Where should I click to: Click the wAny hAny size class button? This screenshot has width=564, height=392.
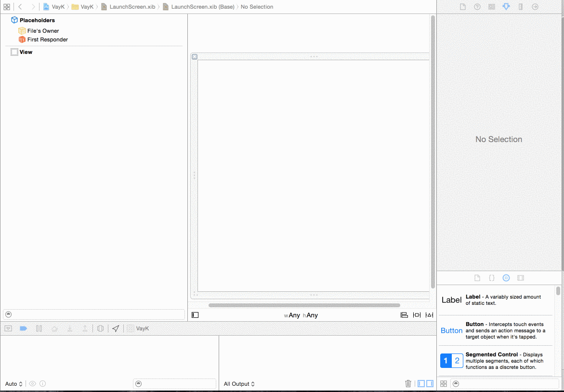coord(301,315)
